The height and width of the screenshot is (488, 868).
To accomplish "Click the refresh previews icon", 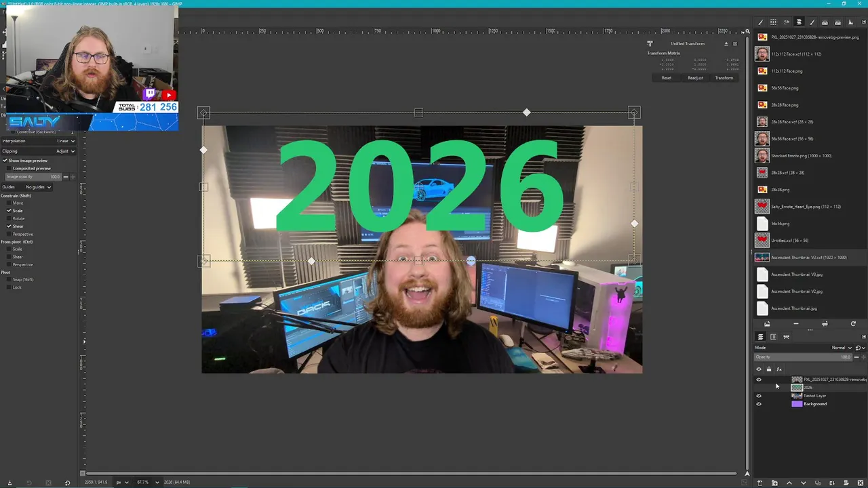I will [853, 324].
